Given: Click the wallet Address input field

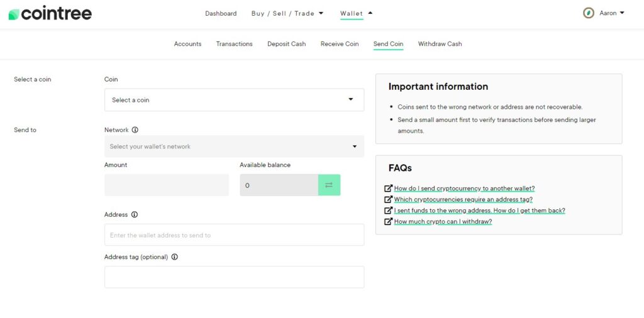Looking at the screenshot, I should pos(234,234).
